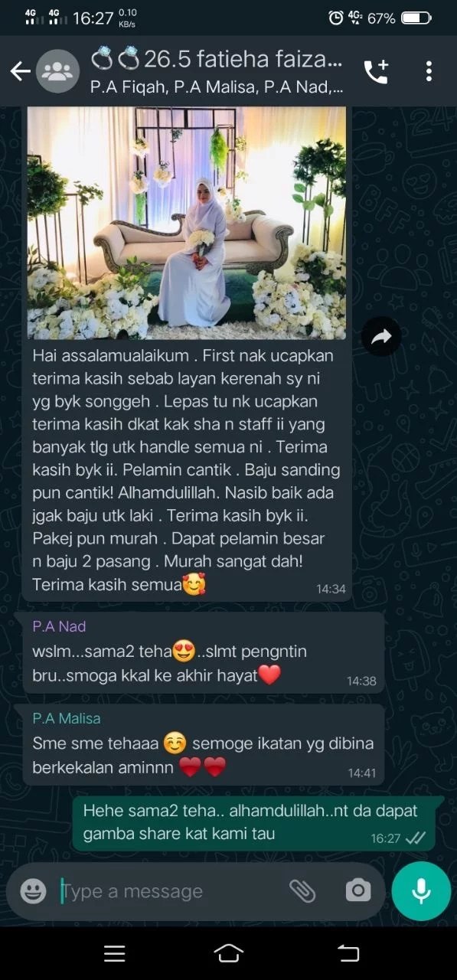Open the emoji picker smiley icon
This screenshot has width=457, height=980.
click(33, 891)
